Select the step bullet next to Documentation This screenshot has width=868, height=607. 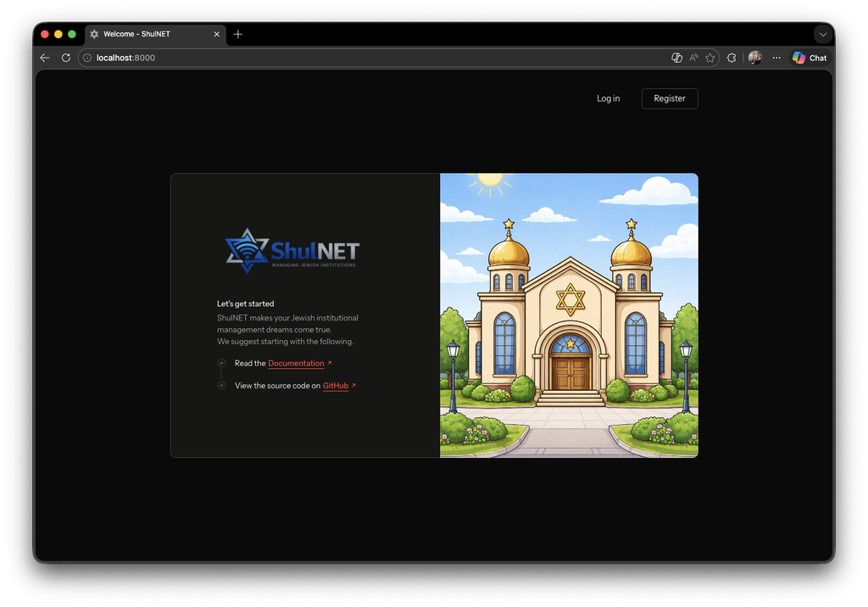tap(220, 363)
